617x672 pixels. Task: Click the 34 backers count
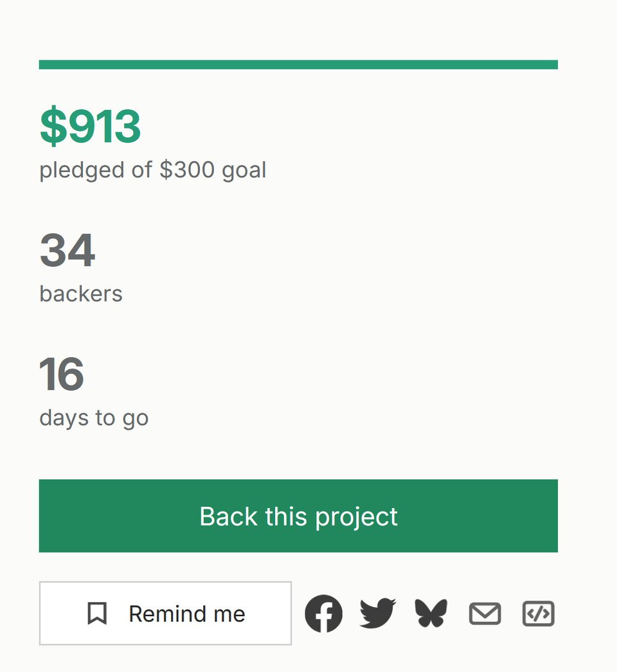point(67,251)
